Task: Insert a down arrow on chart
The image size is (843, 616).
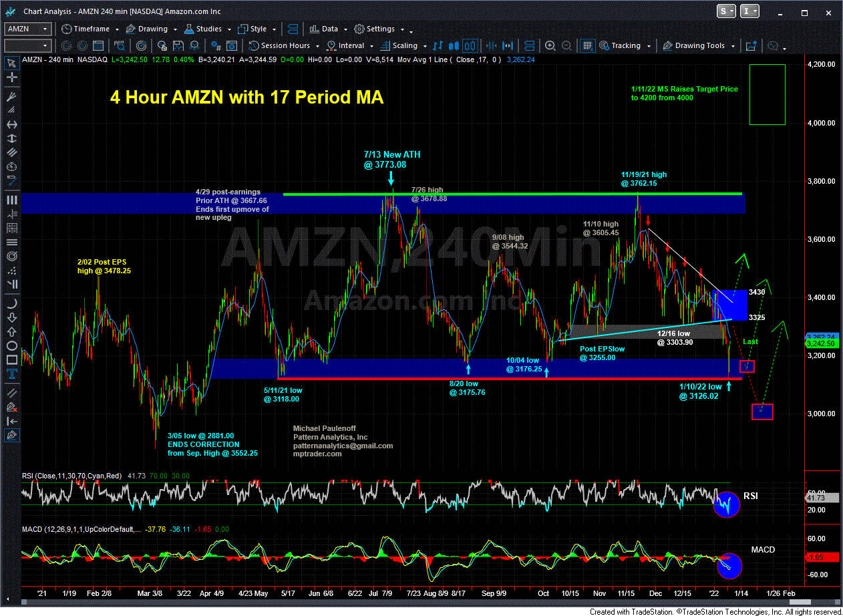Action: point(11,319)
